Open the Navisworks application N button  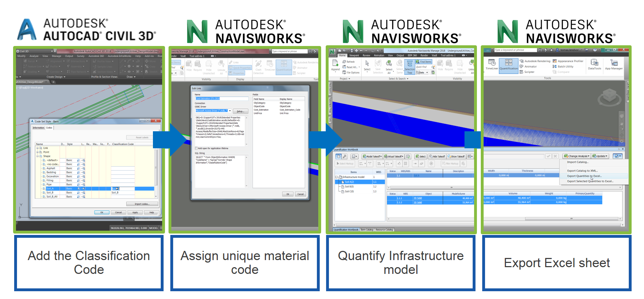(332, 52)
